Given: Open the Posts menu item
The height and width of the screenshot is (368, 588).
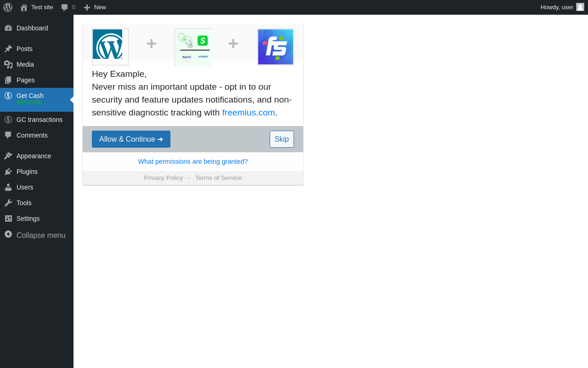Looking at the screenshot, I should pyautogui.click(x=37, y=49).
